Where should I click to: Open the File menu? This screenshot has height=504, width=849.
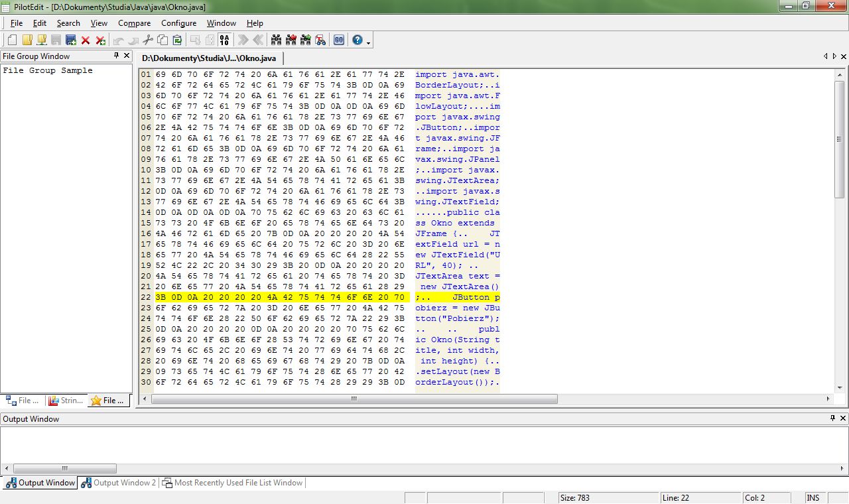(17, 23)
